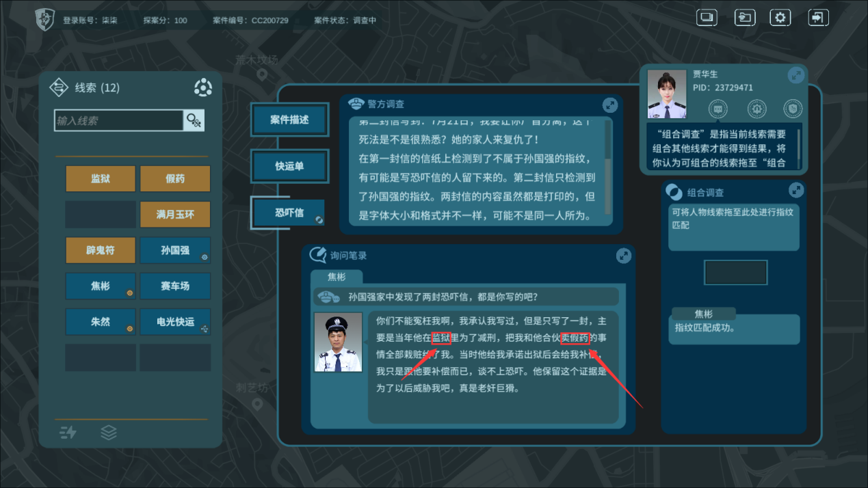Click the layers stack icon in clue panel
The image size is (868, 488).
tap(109, 433)
